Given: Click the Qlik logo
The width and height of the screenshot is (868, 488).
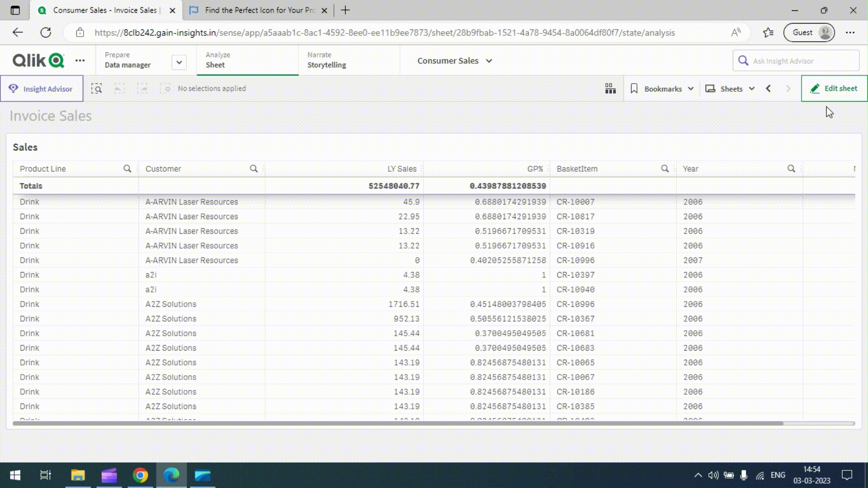Looking at the screenshot, I should pos(38,60).
